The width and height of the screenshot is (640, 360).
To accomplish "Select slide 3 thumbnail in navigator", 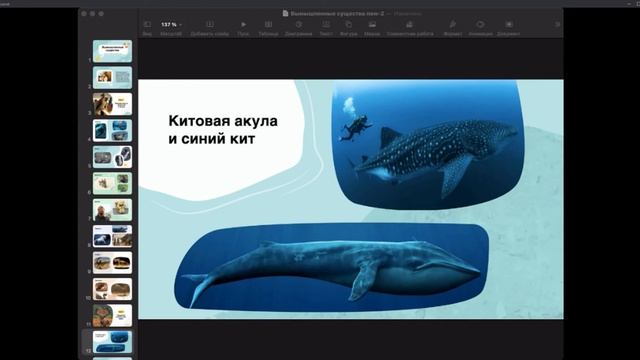I will pyautogui.click(x=112, y=104).
